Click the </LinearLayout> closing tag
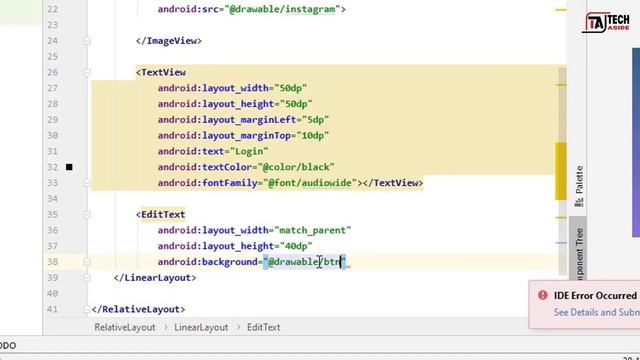Image resolution: width=640 pixels, height=360 pixels. point(155,278)
